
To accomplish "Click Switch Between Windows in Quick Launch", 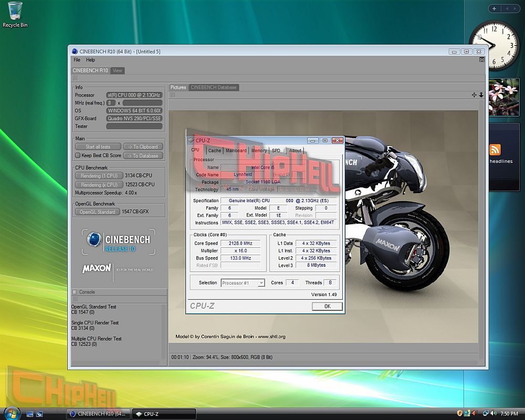I will point(39,414).
